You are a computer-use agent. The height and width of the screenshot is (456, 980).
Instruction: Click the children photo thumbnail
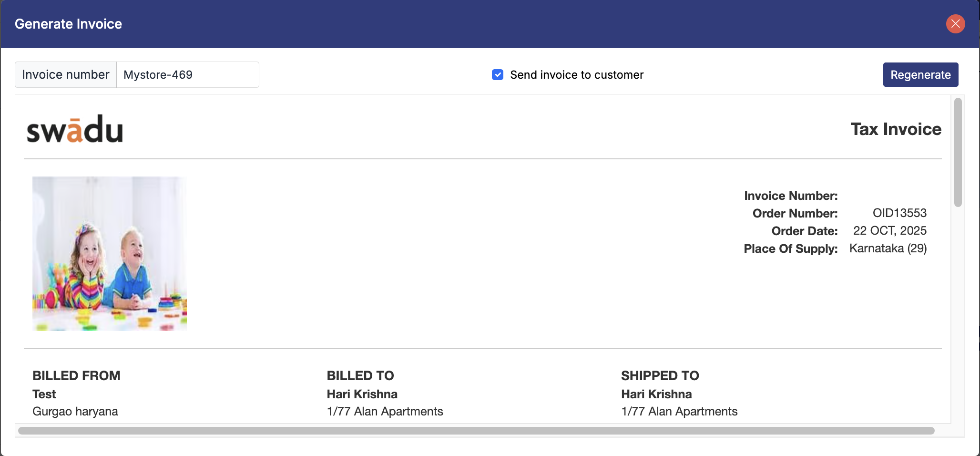click(110, 254)
